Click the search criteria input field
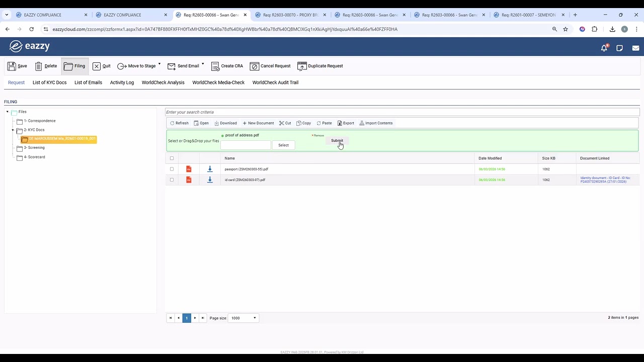 pyautogui.click(x=403, y=112)
